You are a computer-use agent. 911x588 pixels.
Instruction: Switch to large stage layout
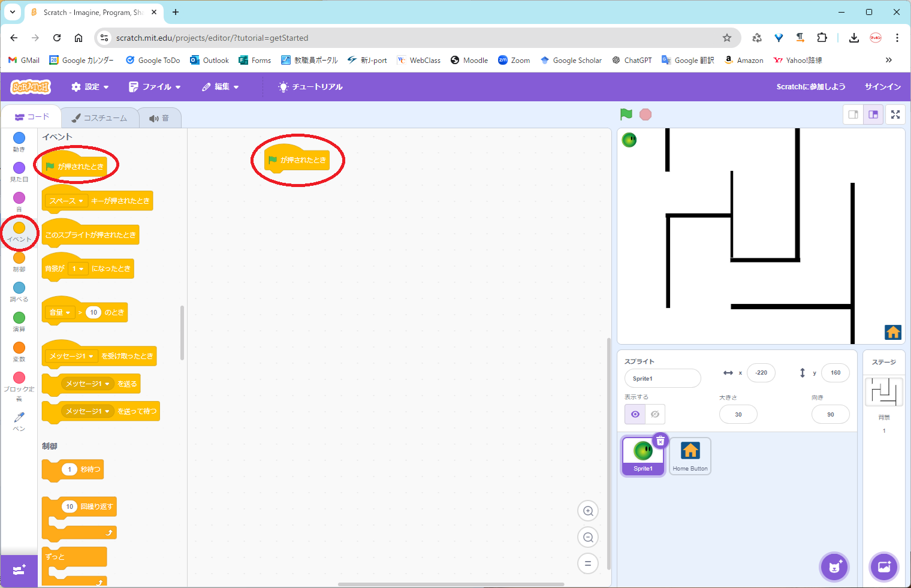coord(873,114)
